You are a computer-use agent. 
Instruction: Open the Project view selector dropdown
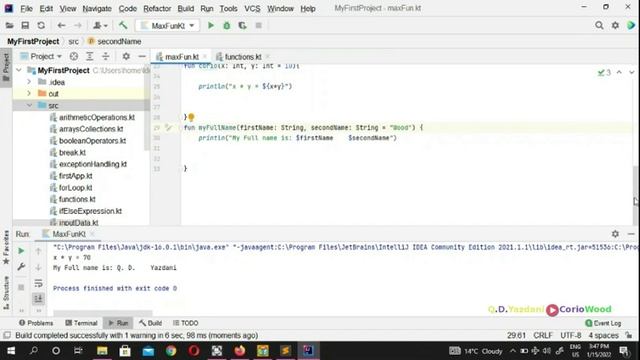click(41, 56)
